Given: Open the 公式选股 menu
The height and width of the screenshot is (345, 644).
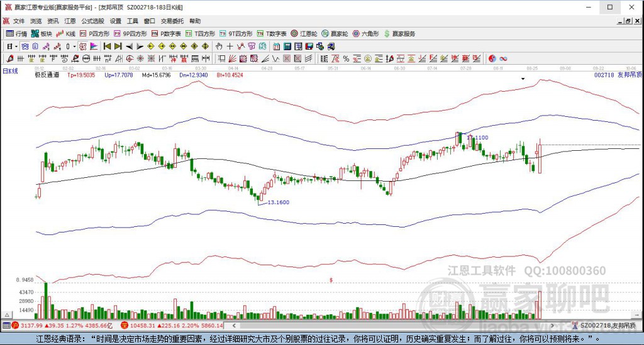Looking at the screenshot, I should pos(92,21).
